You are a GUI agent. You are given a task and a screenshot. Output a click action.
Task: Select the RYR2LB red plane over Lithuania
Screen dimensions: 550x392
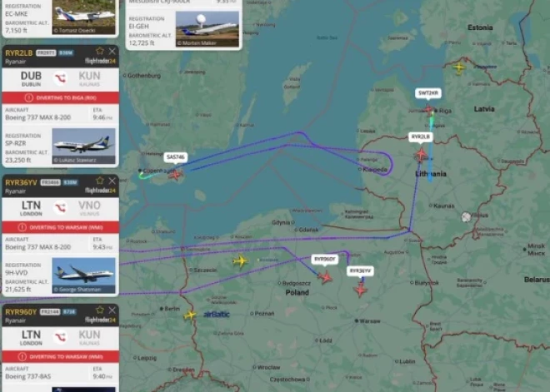click(x=421, y=154)
